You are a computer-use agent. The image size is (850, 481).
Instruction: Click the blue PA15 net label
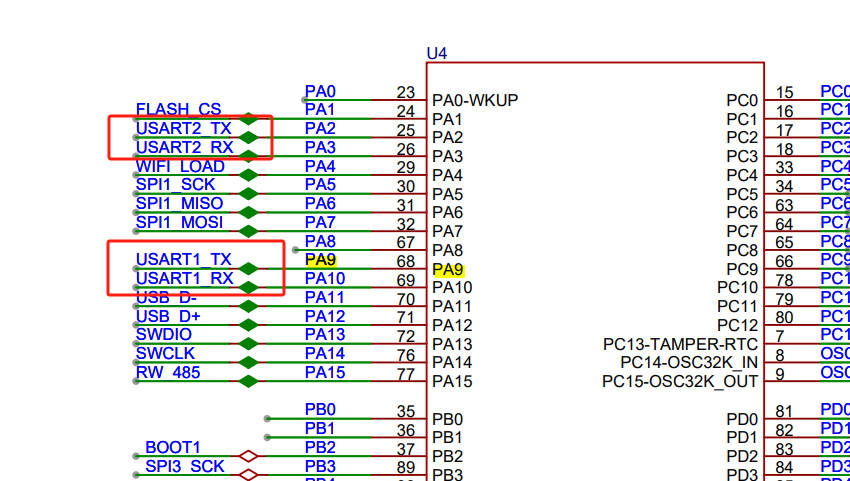coord(324,373)
